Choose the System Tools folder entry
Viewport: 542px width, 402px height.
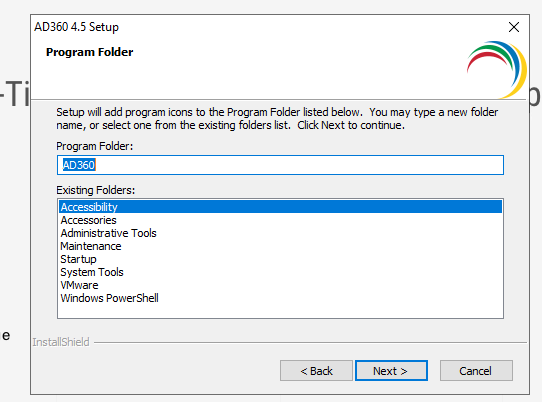[x=280, y=272]
